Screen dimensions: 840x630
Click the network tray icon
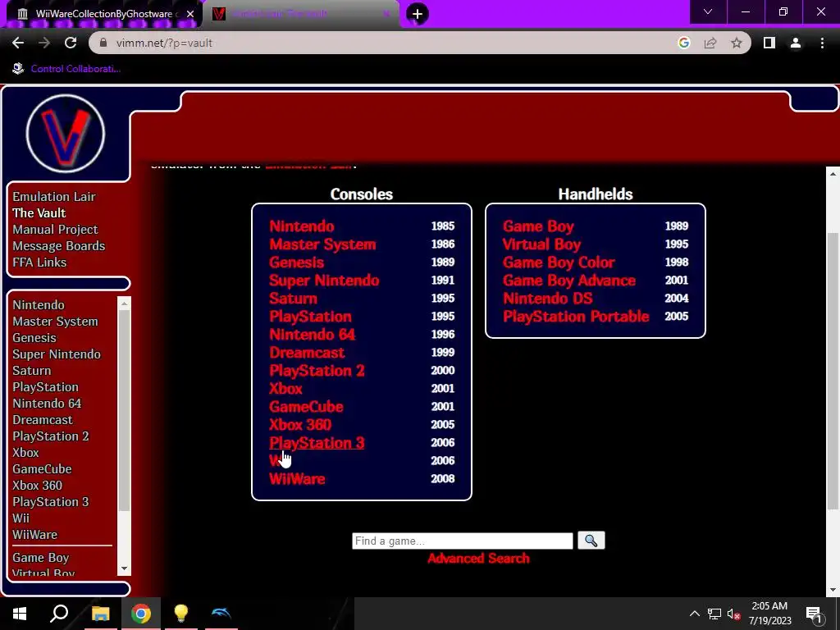[714, 614]
